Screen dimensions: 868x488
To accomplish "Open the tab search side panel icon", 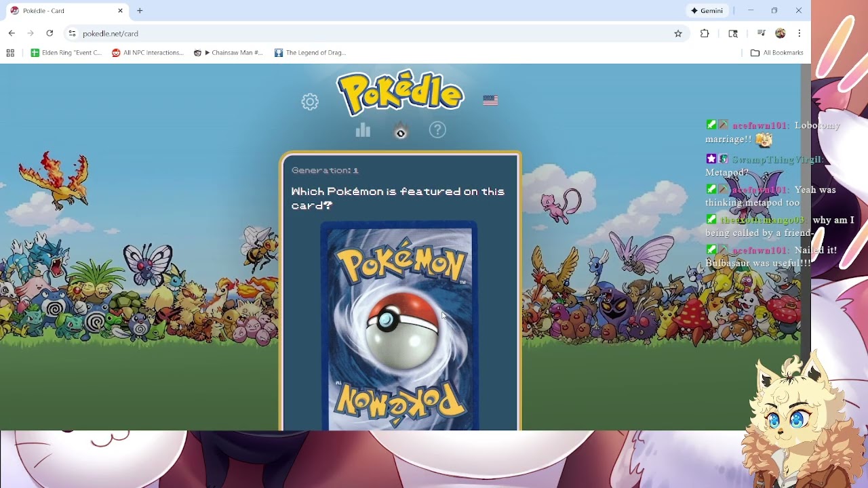I will click(733, 33).
